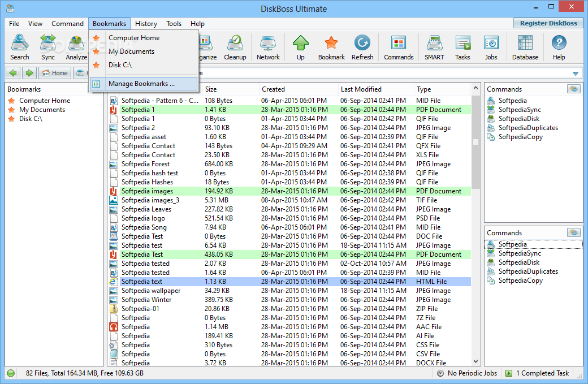Open the Tools menu
The height and width of the screenshot is (384, 588).
pyautogui.click(x=174, y=24)
